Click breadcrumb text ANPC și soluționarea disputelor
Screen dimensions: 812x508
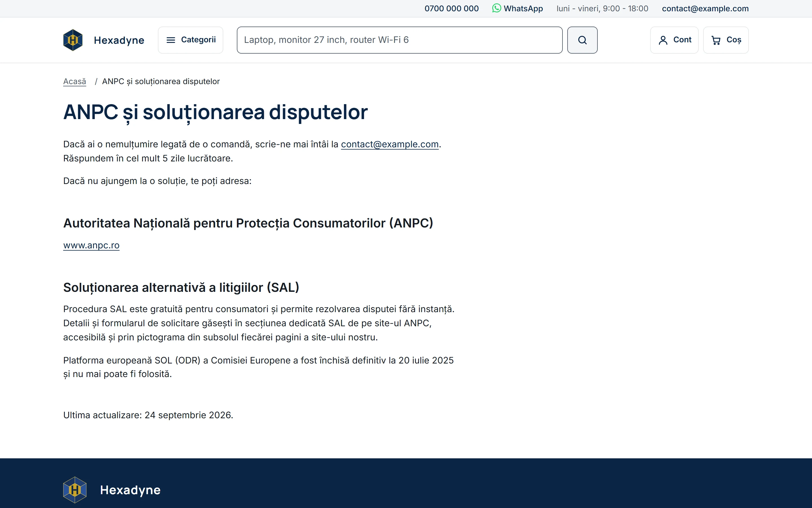click(x=161, y=82)
